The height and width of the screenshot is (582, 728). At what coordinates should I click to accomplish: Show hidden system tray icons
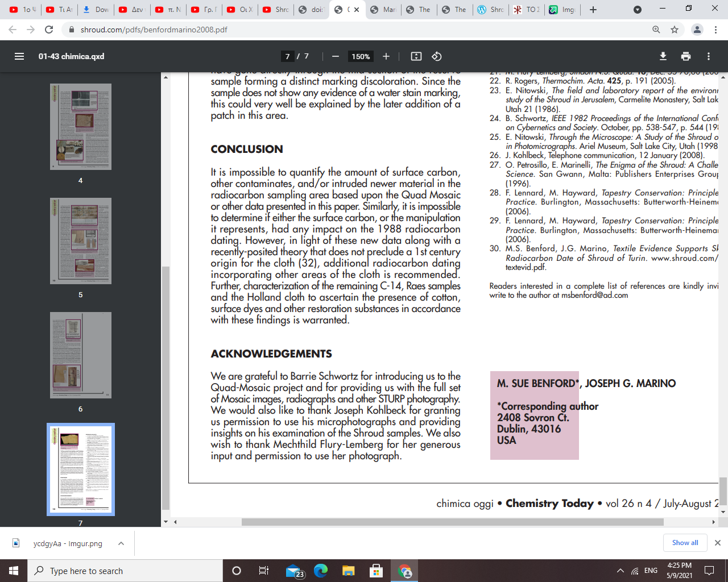620,571
